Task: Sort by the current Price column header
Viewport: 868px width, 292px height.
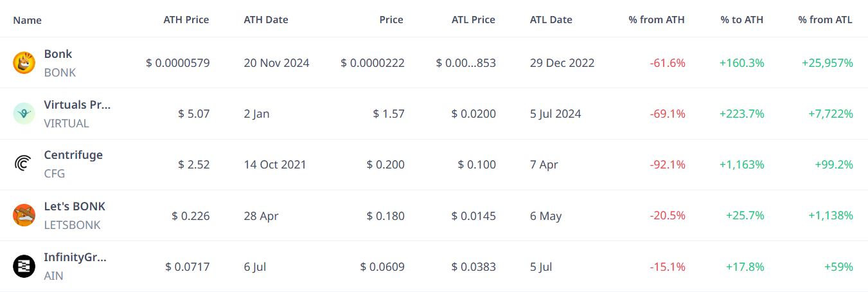Action: 391,20
